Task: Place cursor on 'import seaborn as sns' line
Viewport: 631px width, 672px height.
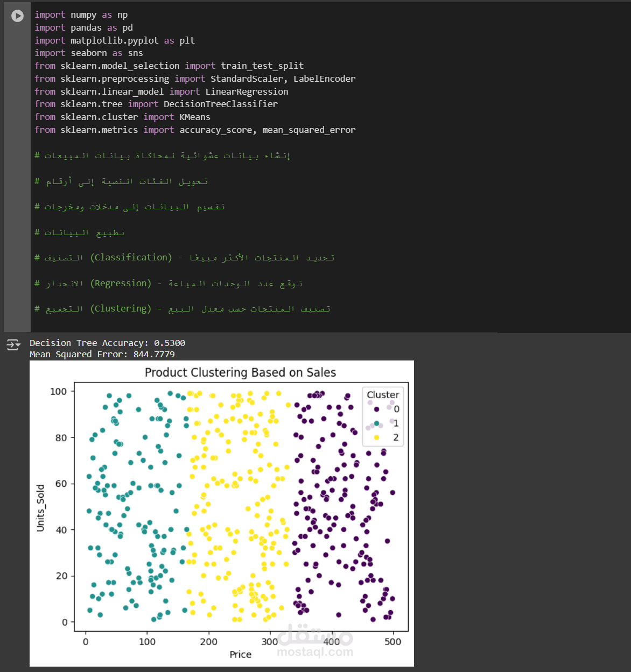Action: pyautogui.click(x=89, y=53)
